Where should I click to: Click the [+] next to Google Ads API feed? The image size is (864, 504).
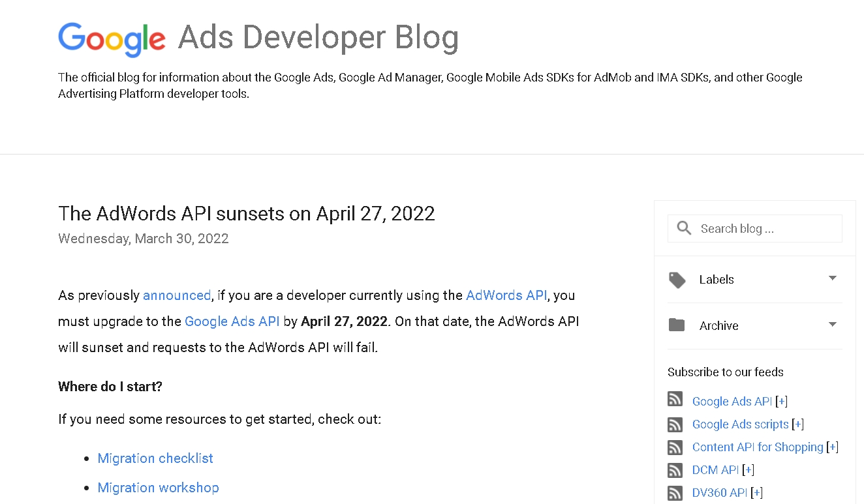click(781, 401)
